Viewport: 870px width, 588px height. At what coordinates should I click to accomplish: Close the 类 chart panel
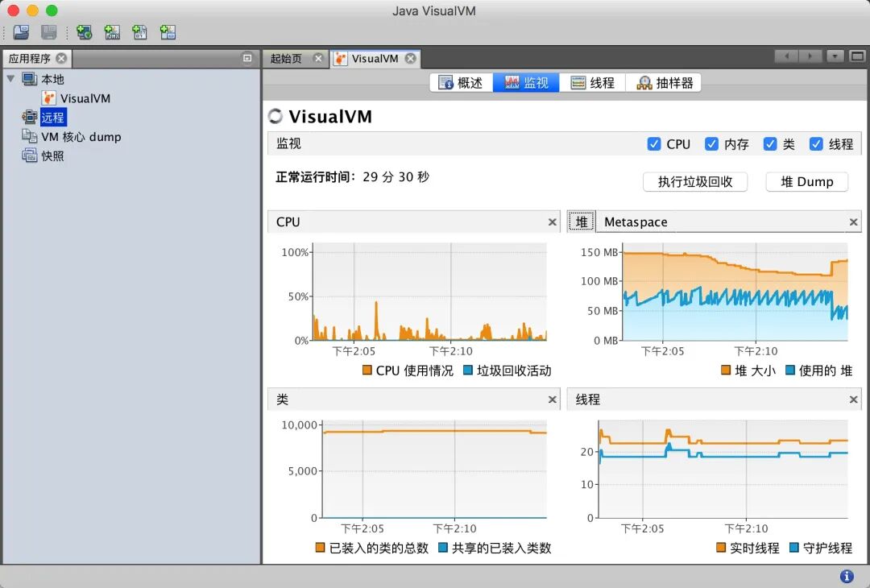click(552, 400)
